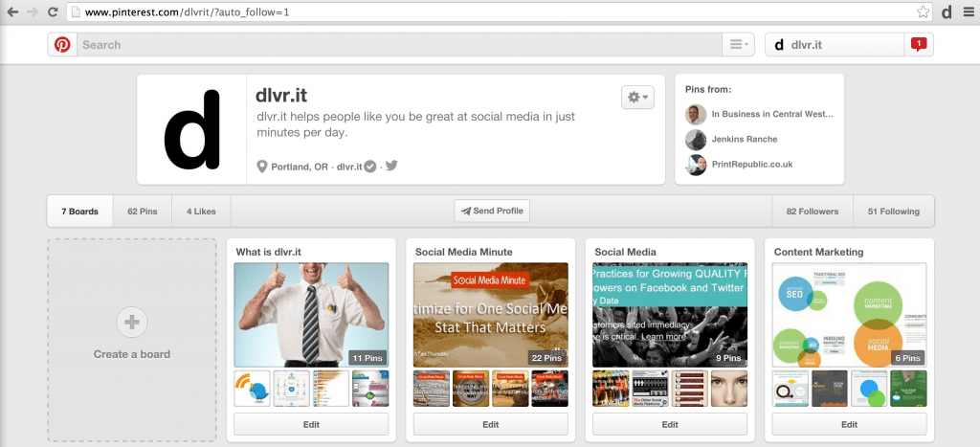This screenshot has height=447, width=980.
Task: Click the Create a board label
Action: coord(132,354)
